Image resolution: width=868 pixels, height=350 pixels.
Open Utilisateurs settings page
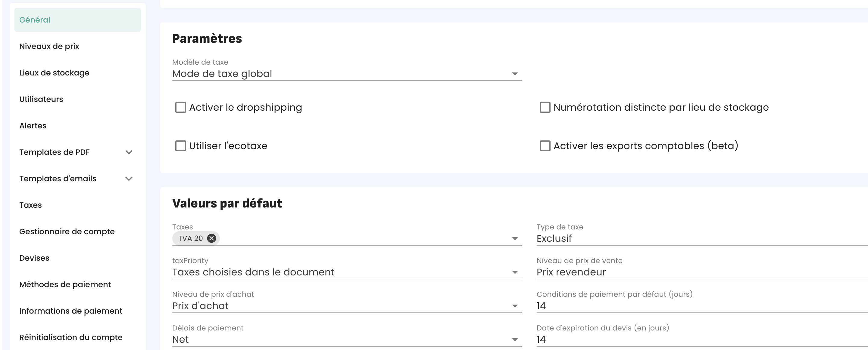(x=41, y=99)
